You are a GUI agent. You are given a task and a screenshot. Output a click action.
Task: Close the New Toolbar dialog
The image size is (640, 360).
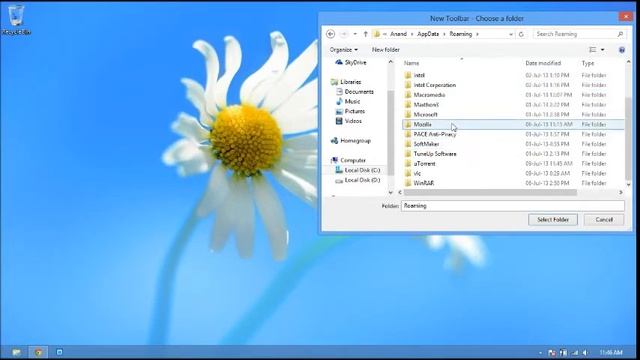pyautogui.click(x=625, y=17)
